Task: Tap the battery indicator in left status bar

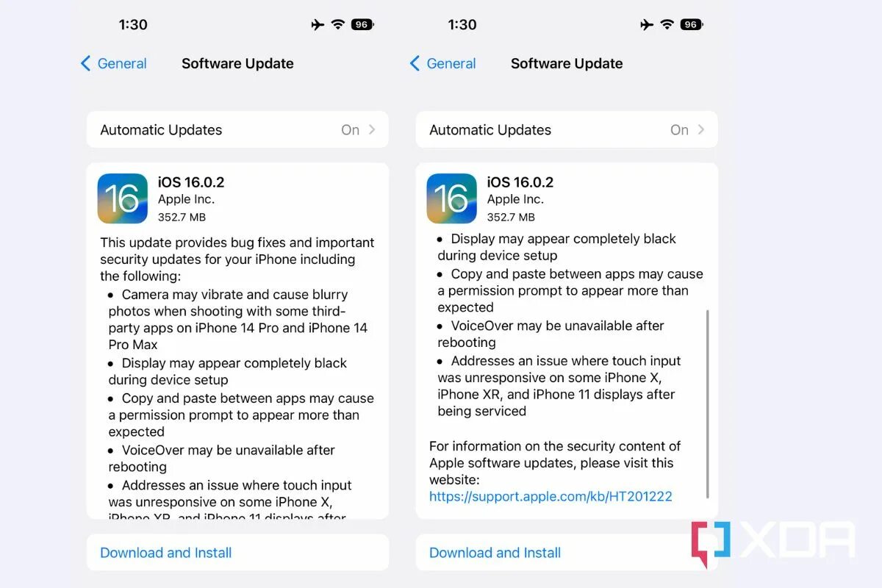Action: tap(362, 24)
